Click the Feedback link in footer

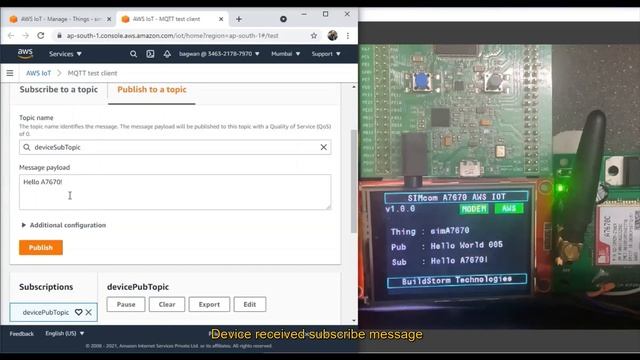(x=22, y=334)
